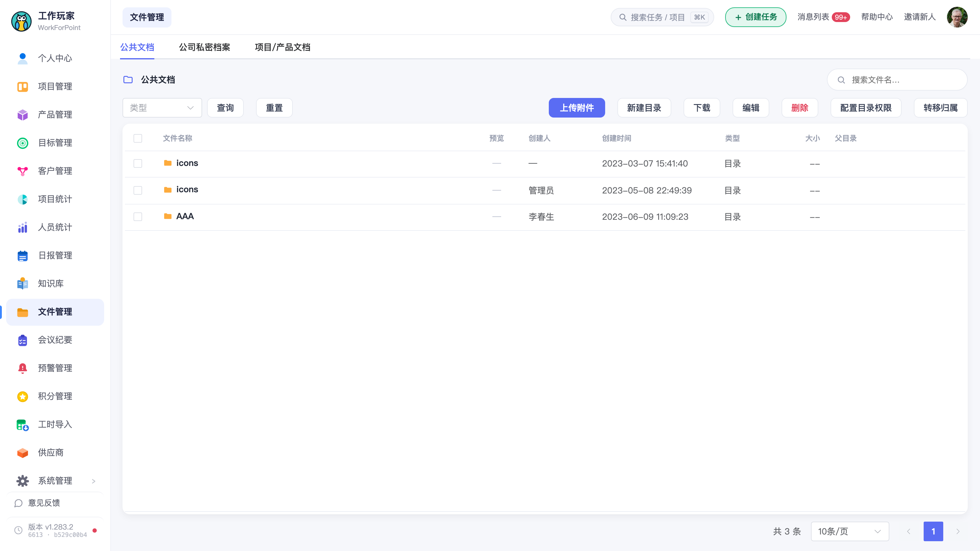Open 供应商 box icon
Screen dimensions: 980x551
(22, 452)
